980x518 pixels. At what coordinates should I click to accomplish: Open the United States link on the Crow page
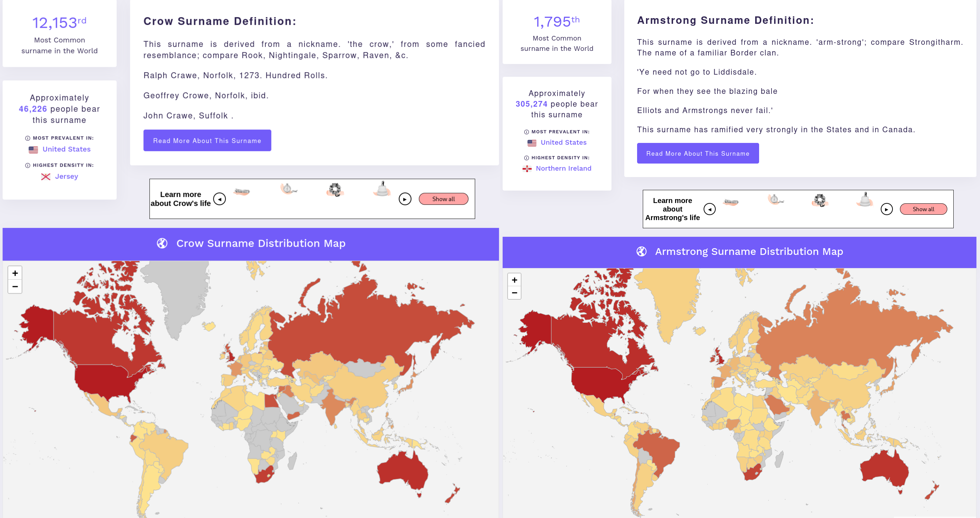[67, 149]
